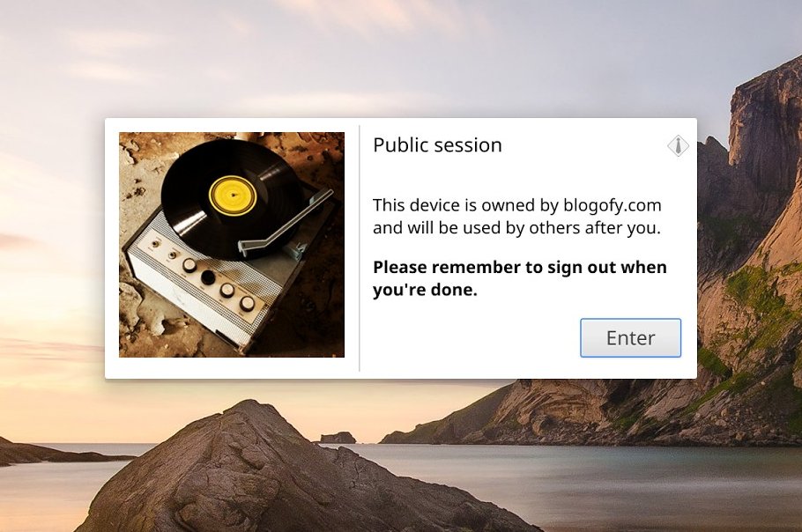
Task: Click the yellow label on the vinyl record
Action: [233, 195]
